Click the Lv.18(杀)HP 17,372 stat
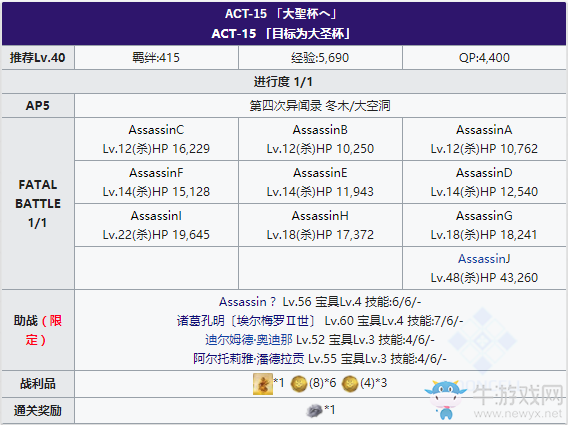Screen dimensions: 568x425 click(320, 235)
